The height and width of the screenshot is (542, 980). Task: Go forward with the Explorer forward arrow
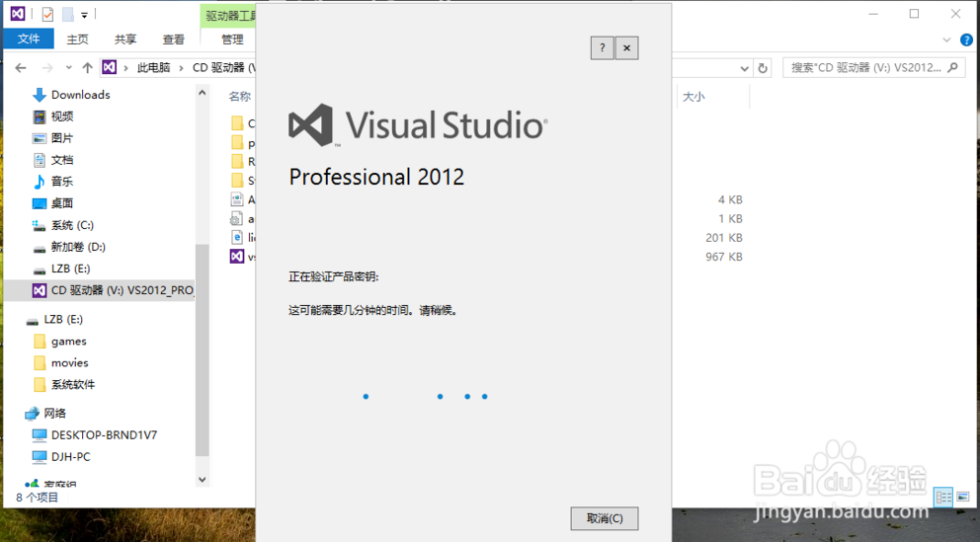pyautogui.click(x=47, y=67)
